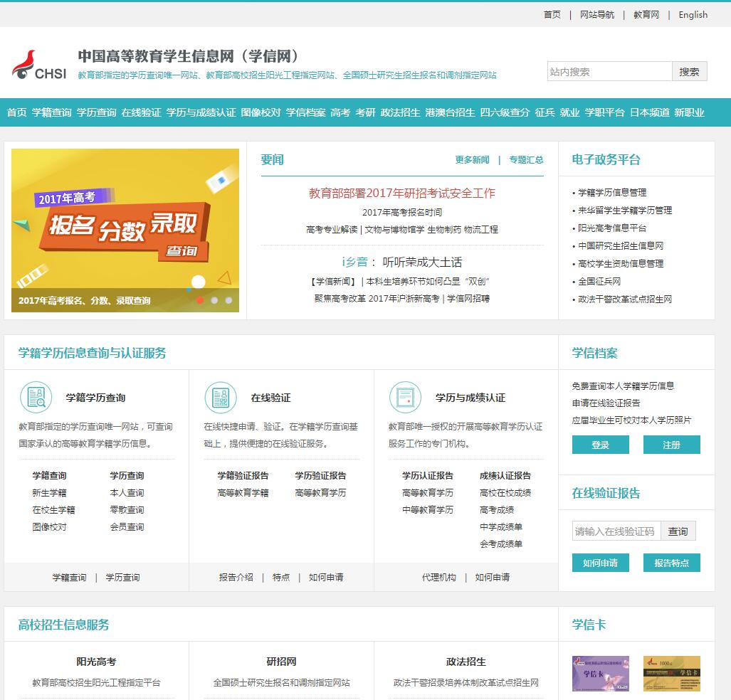
Task: Open 教育网 link
Action: pos(646,15)
